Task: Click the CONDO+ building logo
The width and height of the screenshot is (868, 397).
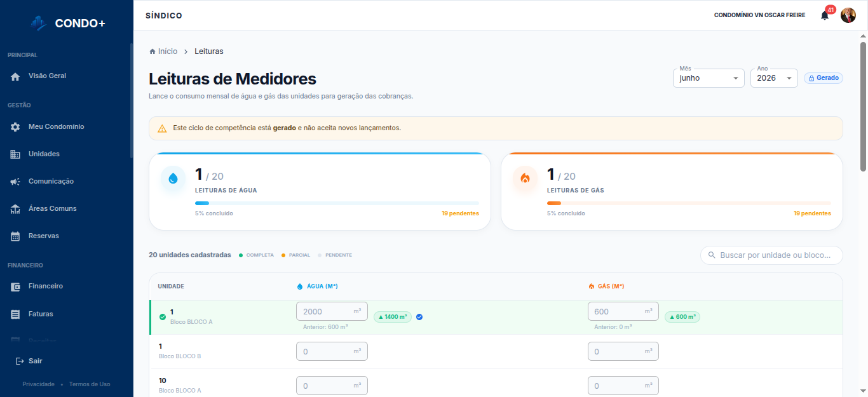Action: point(39,24)
